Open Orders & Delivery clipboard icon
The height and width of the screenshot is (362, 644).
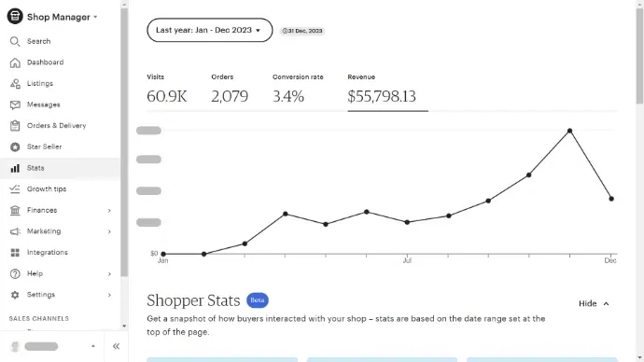click(x=15, y=126)
